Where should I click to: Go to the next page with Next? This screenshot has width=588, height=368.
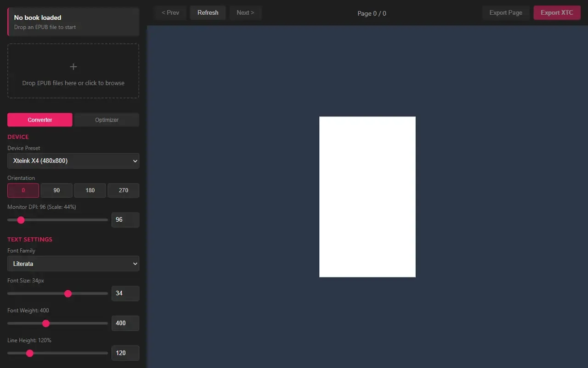click(245, 13)
